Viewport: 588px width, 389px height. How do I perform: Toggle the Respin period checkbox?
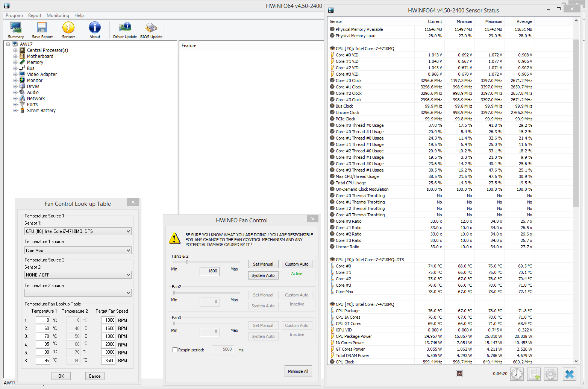point(175,350)
